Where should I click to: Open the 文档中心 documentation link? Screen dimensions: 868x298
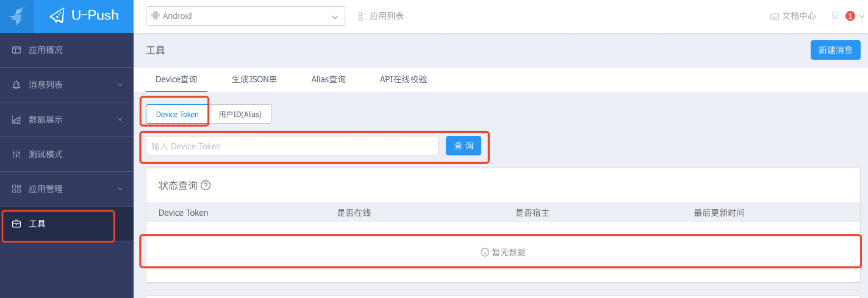click(x=793, y=16)
